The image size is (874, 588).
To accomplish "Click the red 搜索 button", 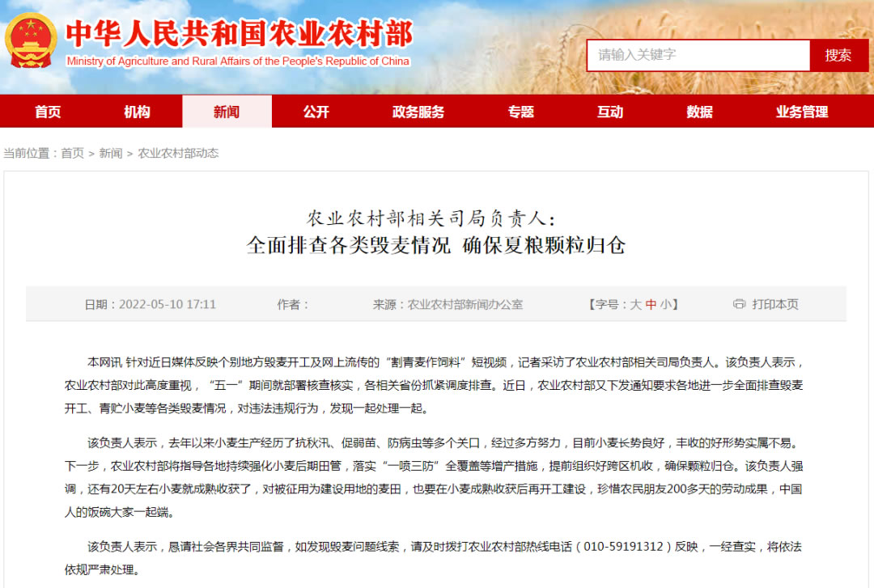I will (838, 55).
